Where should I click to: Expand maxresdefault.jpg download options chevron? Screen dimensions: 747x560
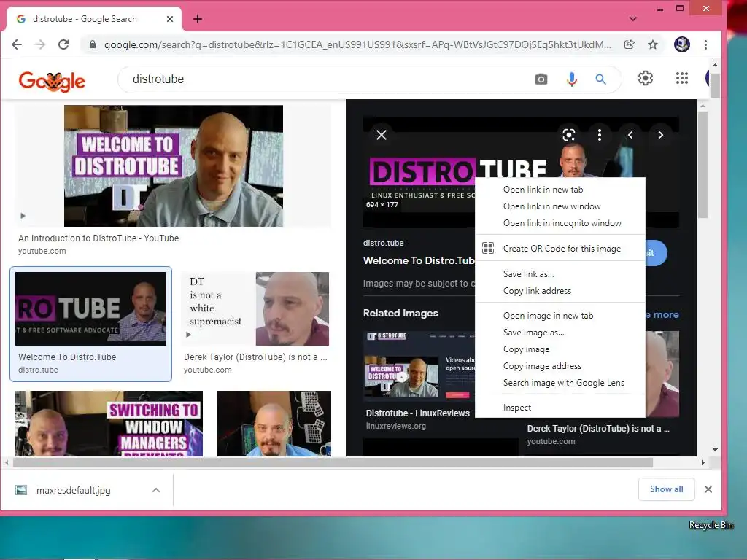156,490
